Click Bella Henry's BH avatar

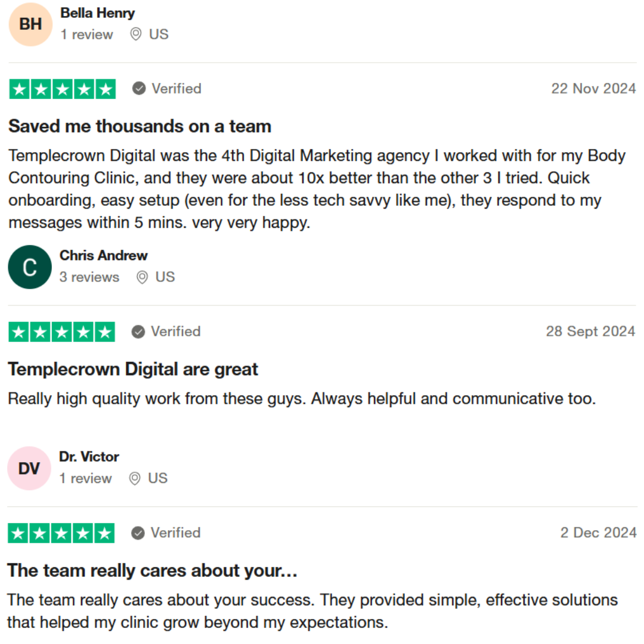point(30,24)
